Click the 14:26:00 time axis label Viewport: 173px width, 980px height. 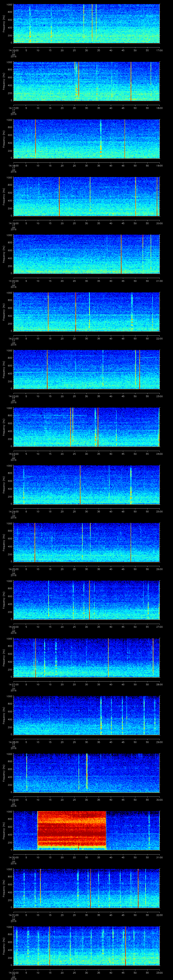pyautogui.click(x=14, y=627)
